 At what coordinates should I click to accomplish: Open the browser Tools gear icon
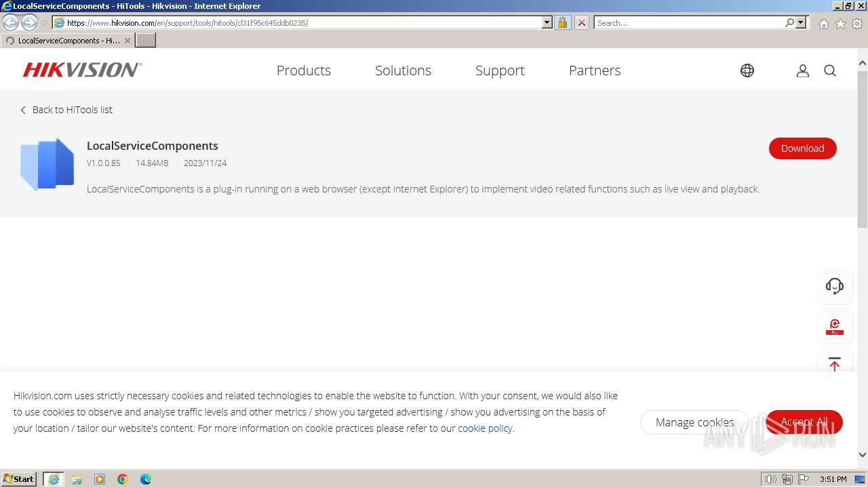point(857,24)
